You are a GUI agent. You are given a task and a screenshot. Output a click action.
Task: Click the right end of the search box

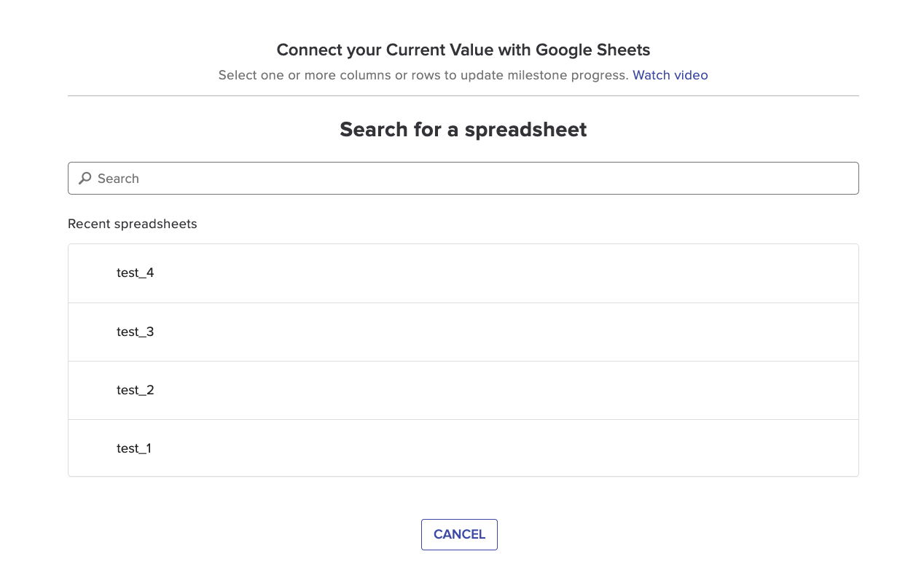click(838, 178)
